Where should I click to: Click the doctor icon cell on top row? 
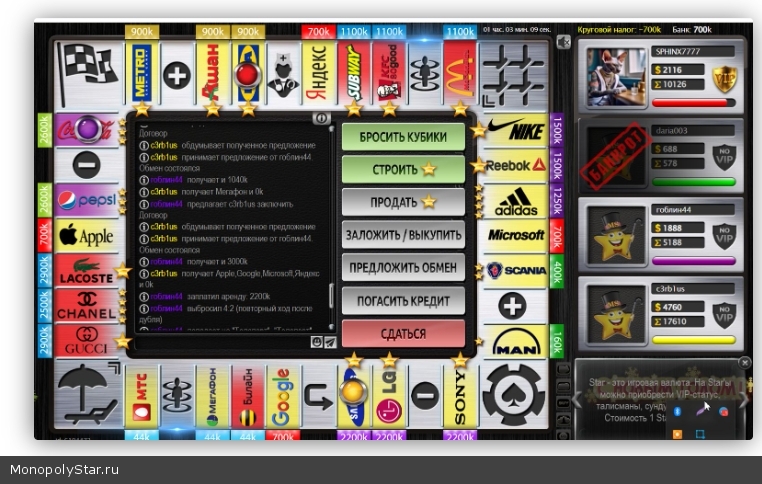[283, 75]
